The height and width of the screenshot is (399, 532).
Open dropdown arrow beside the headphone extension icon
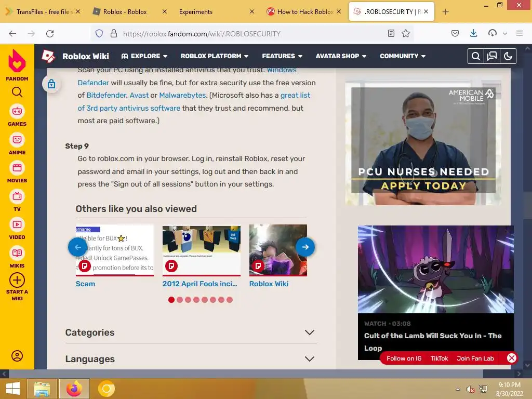[x=505, y=34]
